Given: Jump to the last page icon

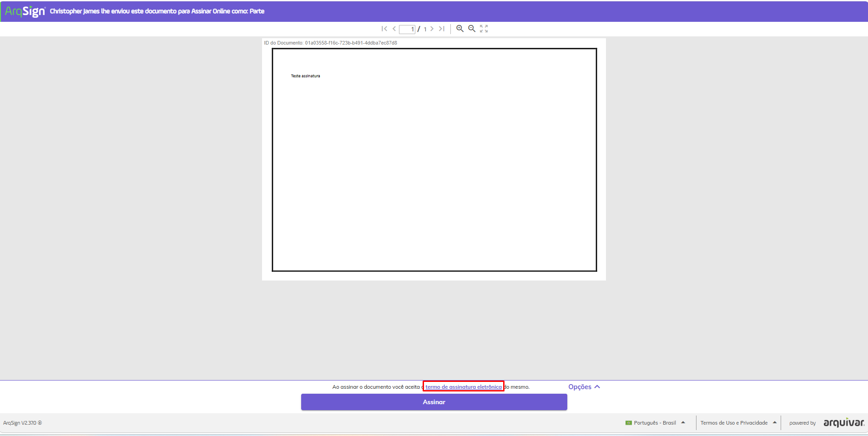Looking at the screenshot, I should pos(442,29).
